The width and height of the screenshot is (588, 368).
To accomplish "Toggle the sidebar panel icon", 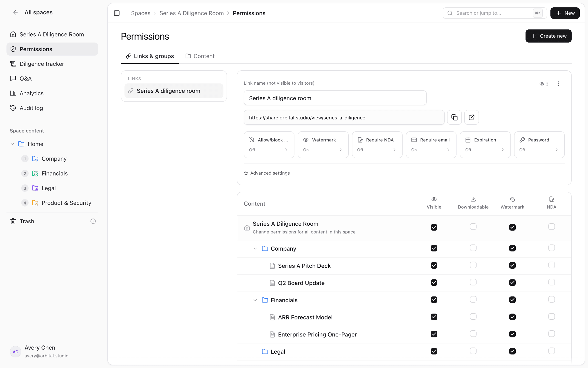I will coord(117,13).
